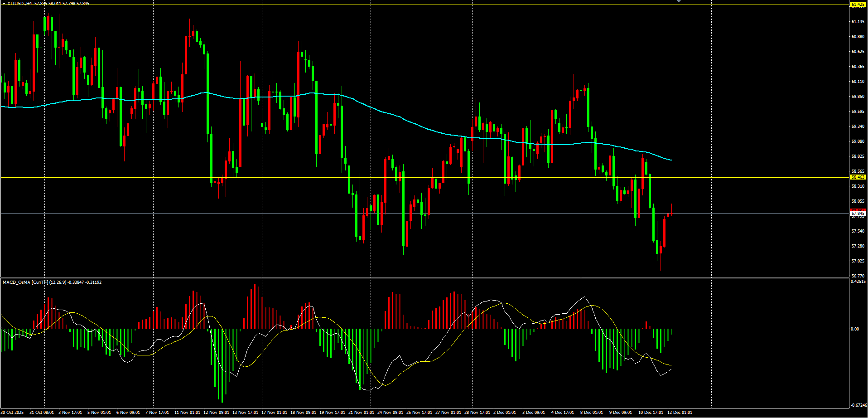Viewport: 868px width, 418px height.
Task: Click the 2 Dec 01:01 date label
Action: point(504,413)
